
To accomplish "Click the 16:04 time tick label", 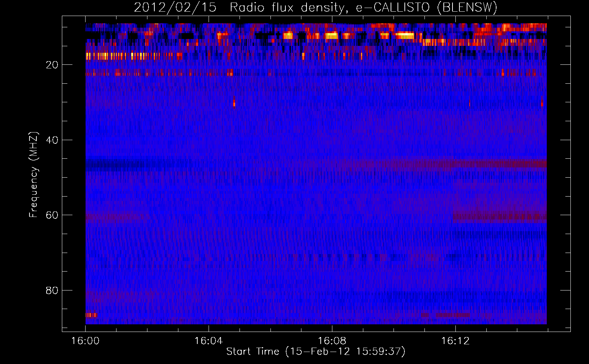I will [x=209, y=341].
